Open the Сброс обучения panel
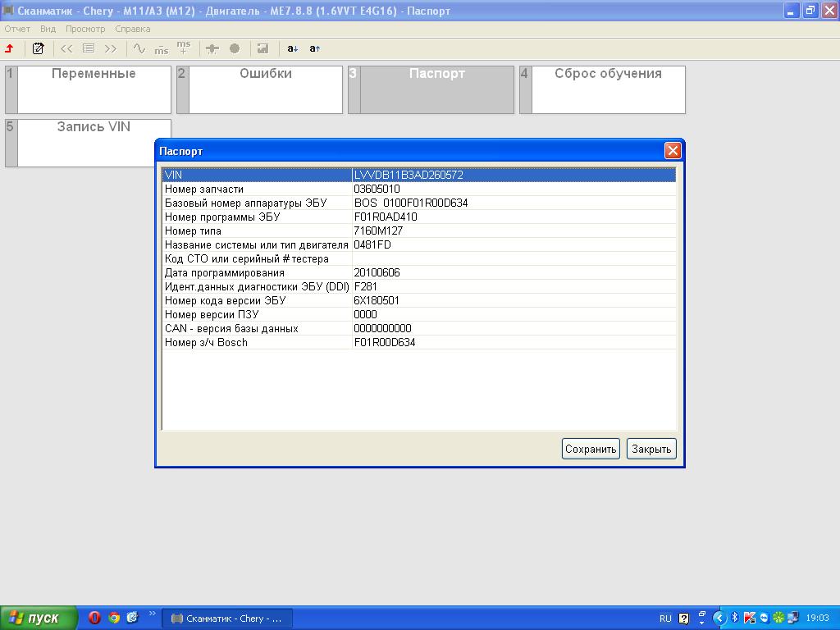The image size is (840, 630). tap(608, 89)
